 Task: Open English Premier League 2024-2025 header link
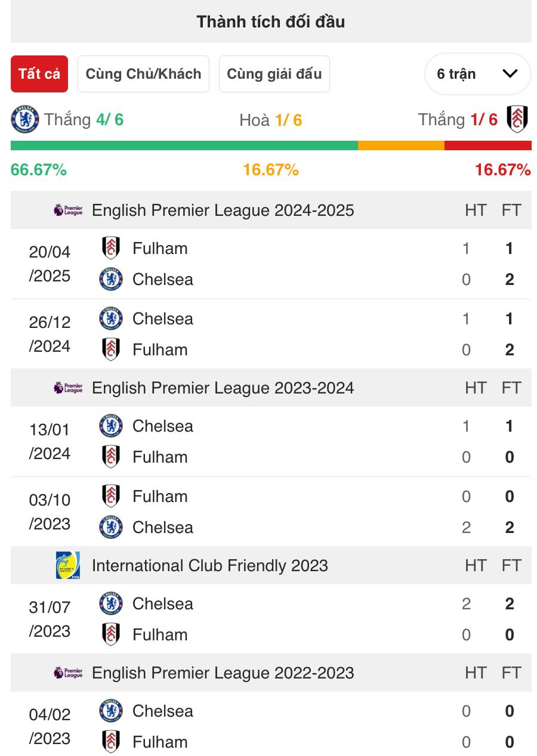(x=223, y=210)
